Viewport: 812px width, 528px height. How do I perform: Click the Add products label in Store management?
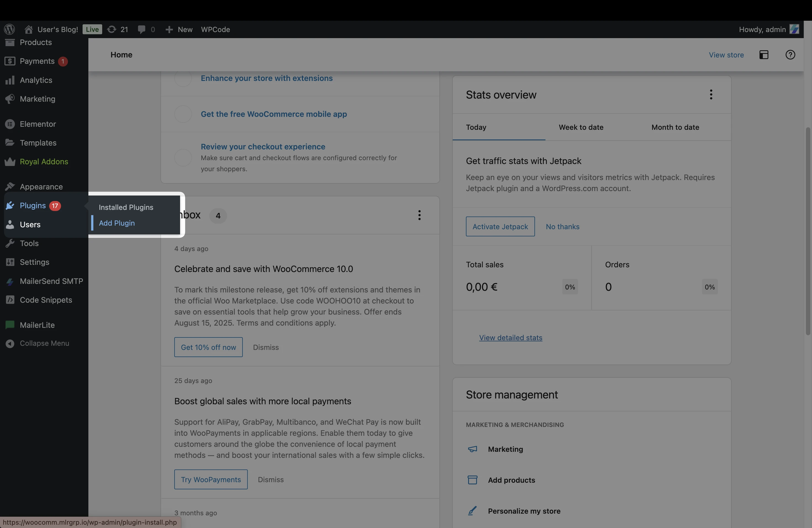click(x=512, y=480)
